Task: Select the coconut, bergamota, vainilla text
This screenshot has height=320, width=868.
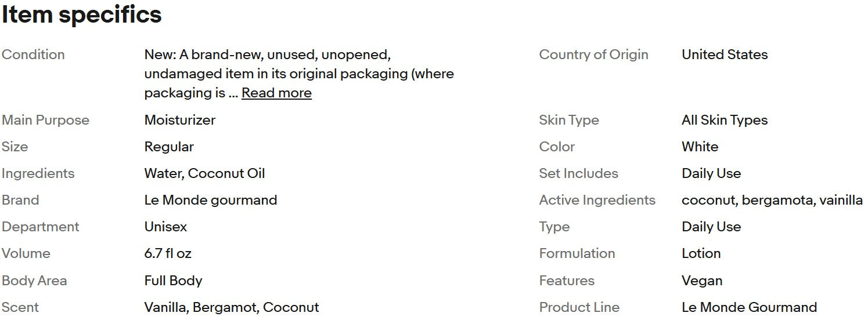Action: point(772,200)
